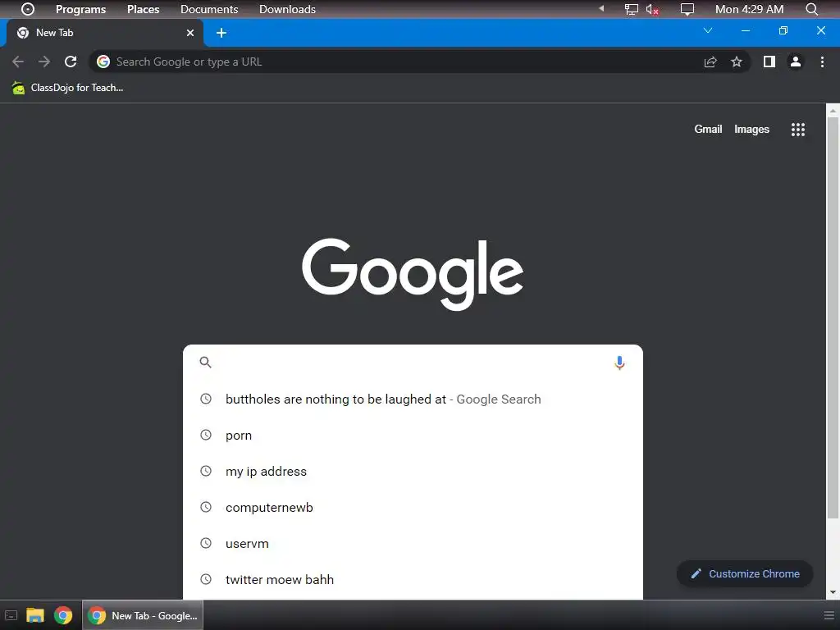
Task: Click the clock showing Mon 4:29 AM
Action: tap(750, 9)
